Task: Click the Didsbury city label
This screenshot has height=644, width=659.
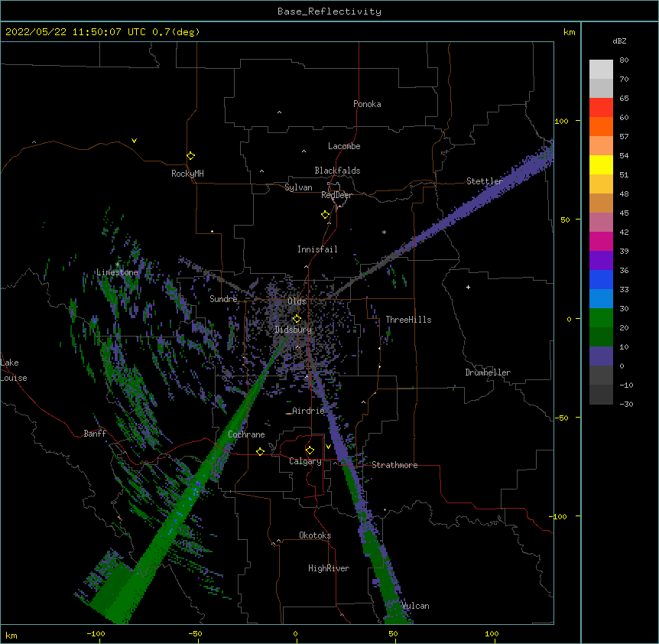Action: point(294,330)
